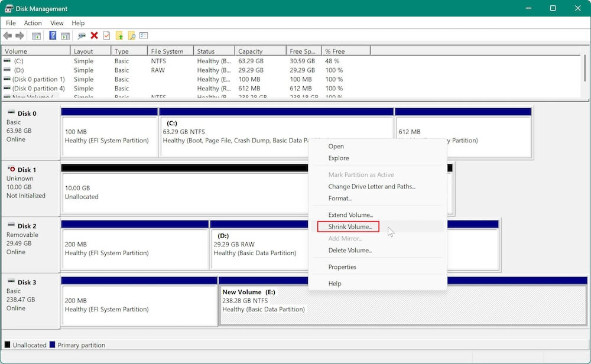Viewport: 591px width, 364px height.
Task: Open the View menu
Action: [x=56, y=22]
